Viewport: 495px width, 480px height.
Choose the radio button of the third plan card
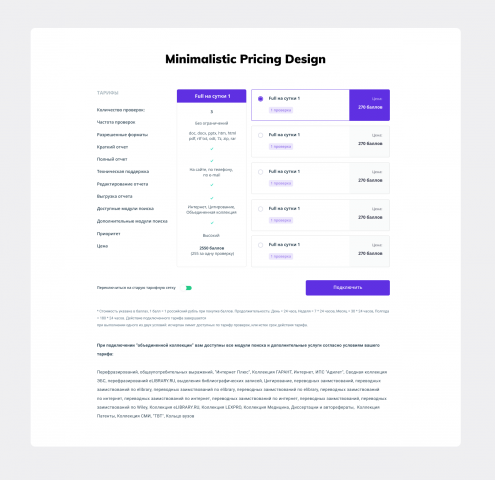point(260,172)
